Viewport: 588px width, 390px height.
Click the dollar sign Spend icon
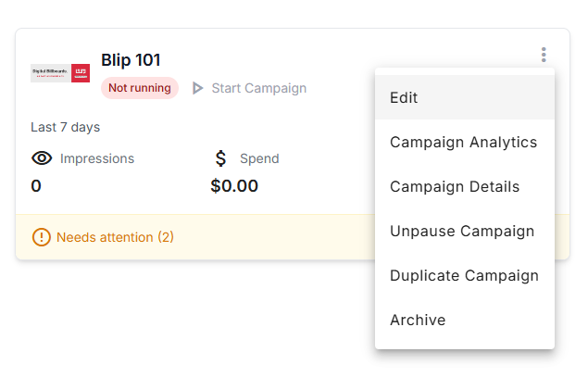tap(221, 158)
